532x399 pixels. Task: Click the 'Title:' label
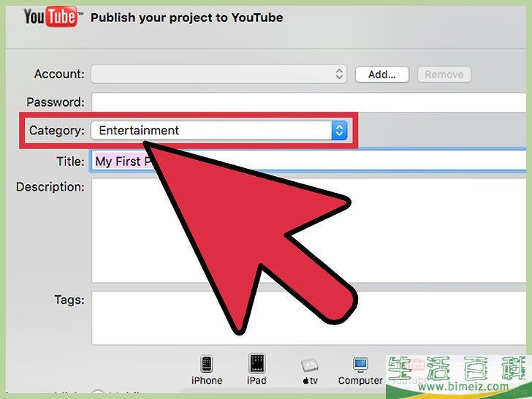pyautogui.click(x=70, y=161)
